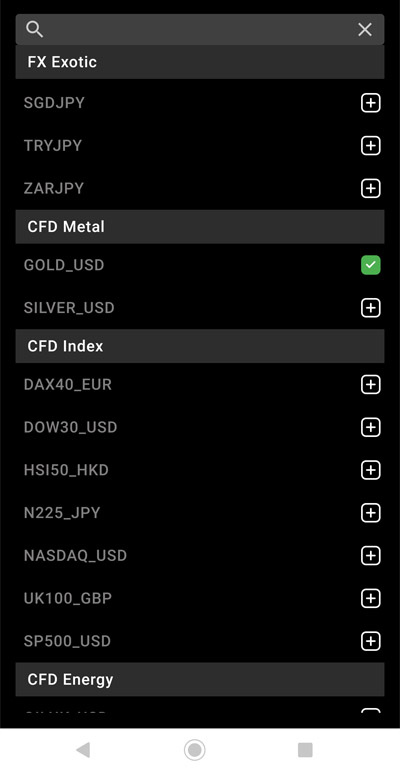Focus the symbol search input field
Screen dimensions: 400x775
[x=200, y=30]
